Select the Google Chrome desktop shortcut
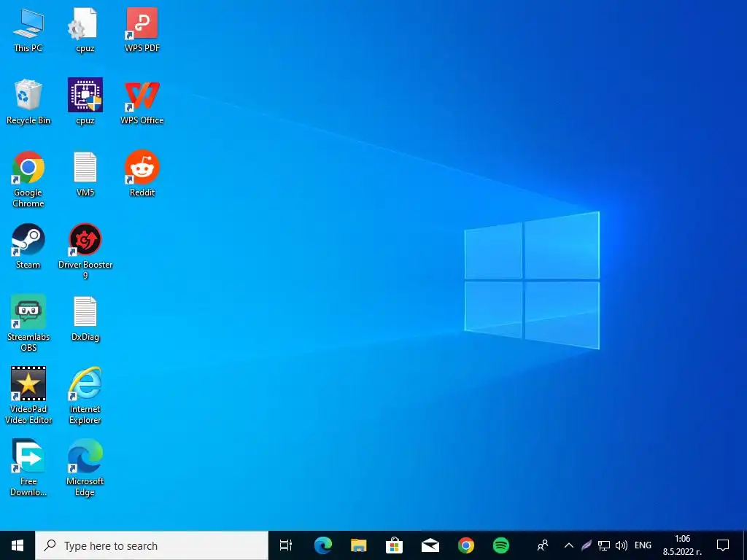 coord(28,179)
